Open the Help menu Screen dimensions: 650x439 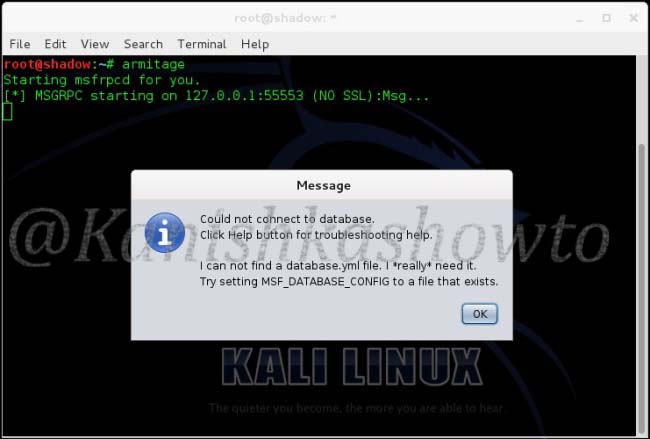tap(255, 44)
